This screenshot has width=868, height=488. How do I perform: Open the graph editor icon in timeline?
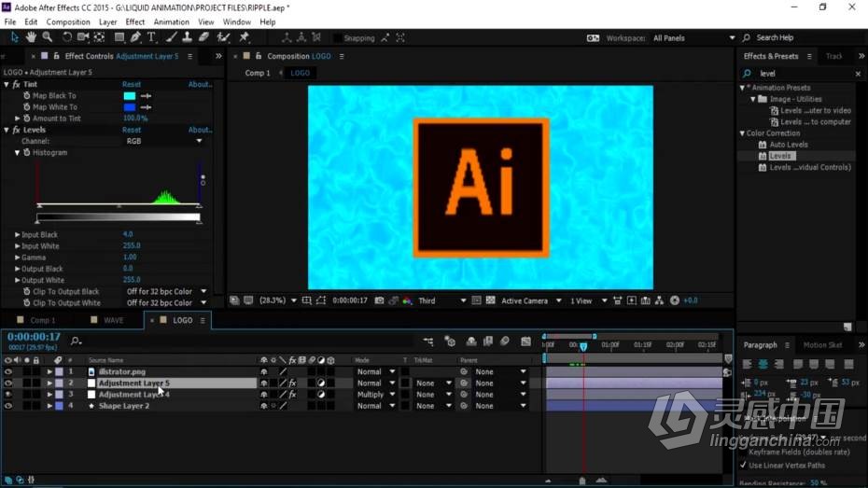[525, 342]
